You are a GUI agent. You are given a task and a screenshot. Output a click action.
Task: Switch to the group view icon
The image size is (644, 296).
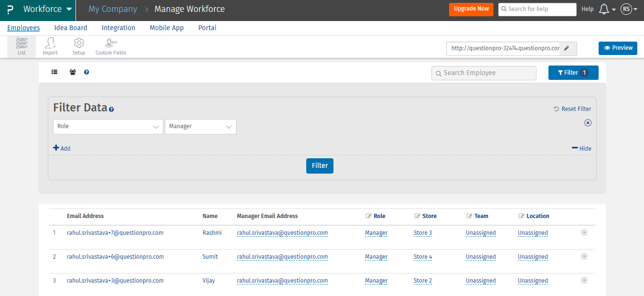(73, 73)
